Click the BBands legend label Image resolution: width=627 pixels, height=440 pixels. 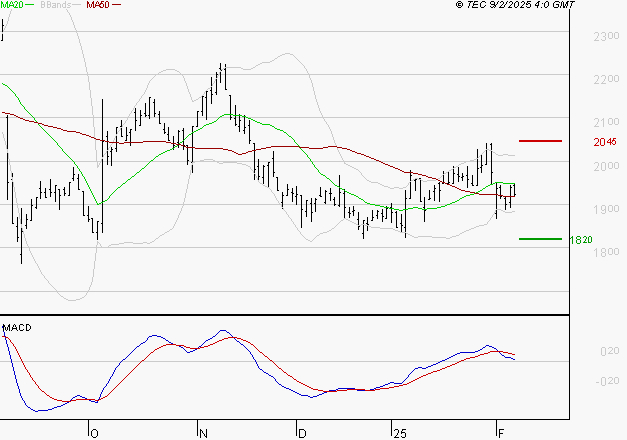pyautogui.click(x=55, y=5)
